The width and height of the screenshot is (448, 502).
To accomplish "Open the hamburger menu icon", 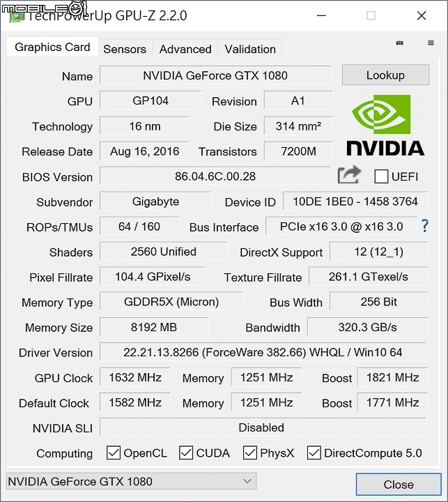I will coord(431,43).
